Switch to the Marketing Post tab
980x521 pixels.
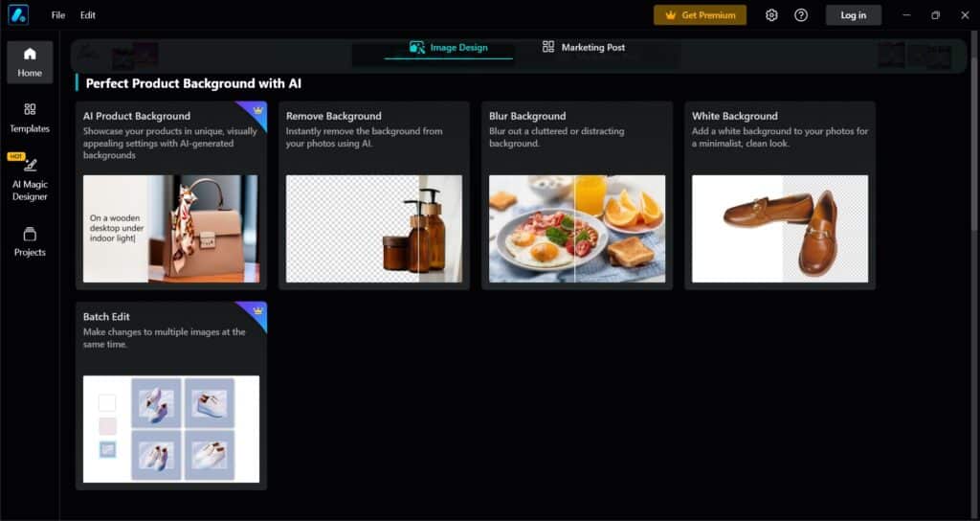coord(583,47)
